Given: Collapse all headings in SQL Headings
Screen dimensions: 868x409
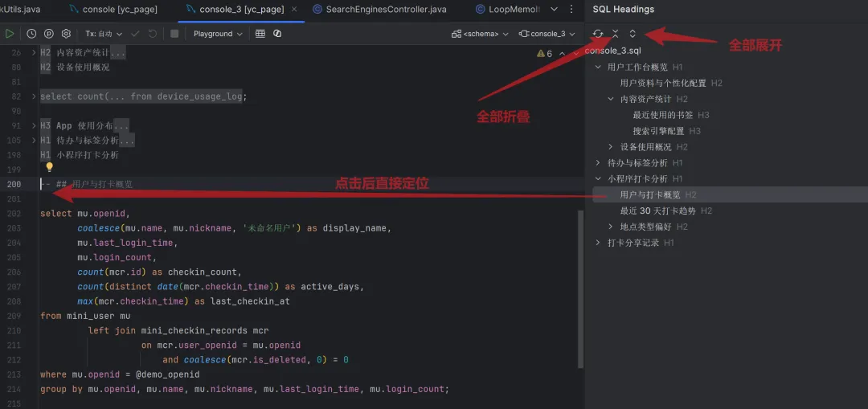Looking at the screenshot, I should [x=615, y=34].
